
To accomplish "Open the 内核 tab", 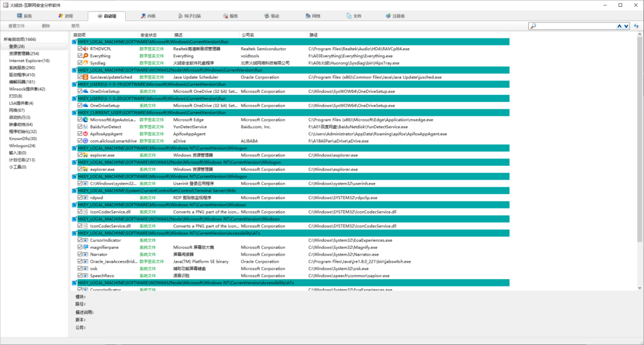I will coord(148,16).
